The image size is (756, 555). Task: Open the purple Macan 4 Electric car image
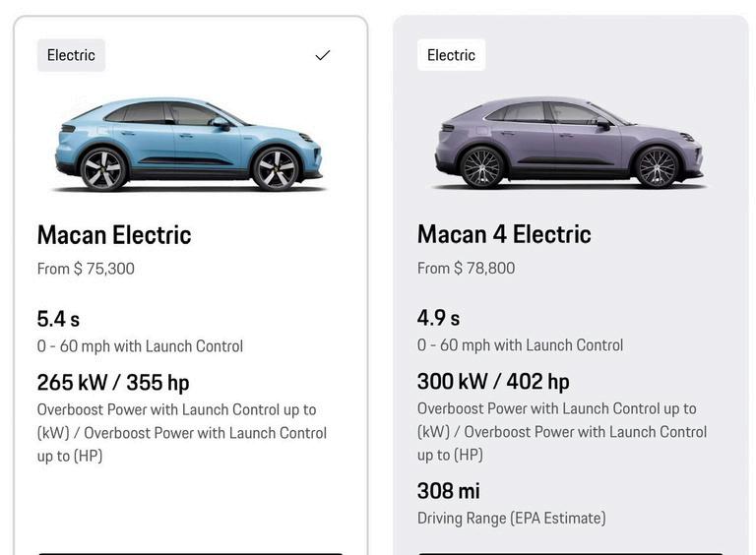click(570, 144)
